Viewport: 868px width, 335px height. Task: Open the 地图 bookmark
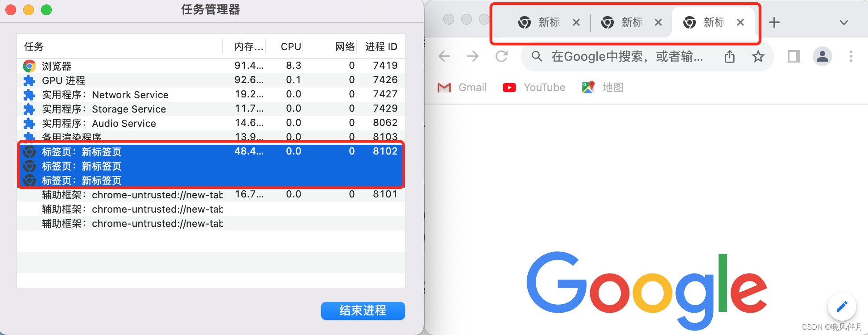603,88
